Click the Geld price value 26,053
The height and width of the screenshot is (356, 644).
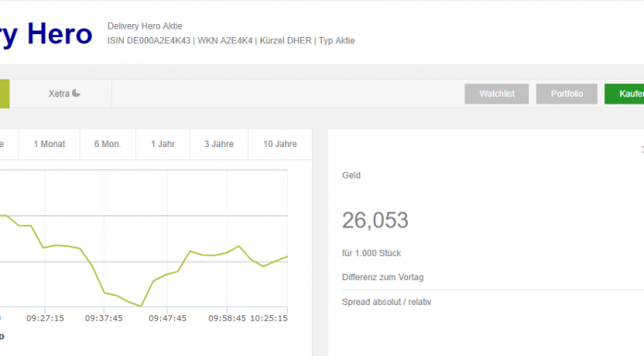375,220
